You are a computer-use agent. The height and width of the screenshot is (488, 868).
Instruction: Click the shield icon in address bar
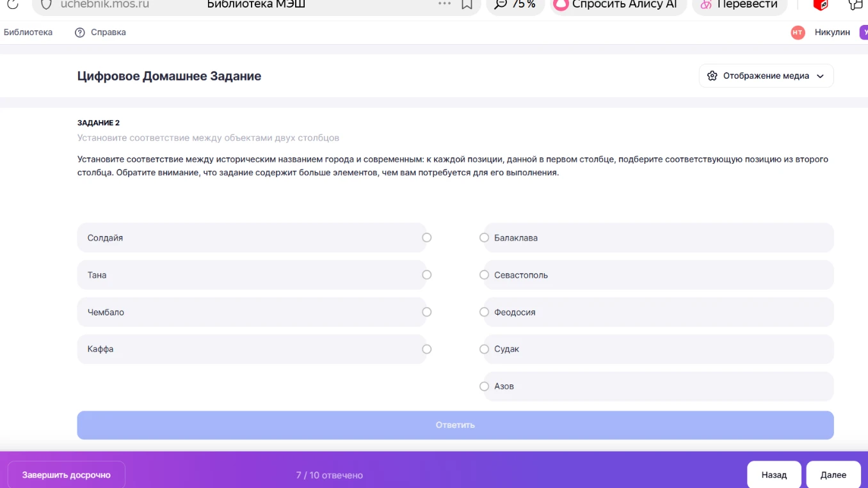[45, 4]
